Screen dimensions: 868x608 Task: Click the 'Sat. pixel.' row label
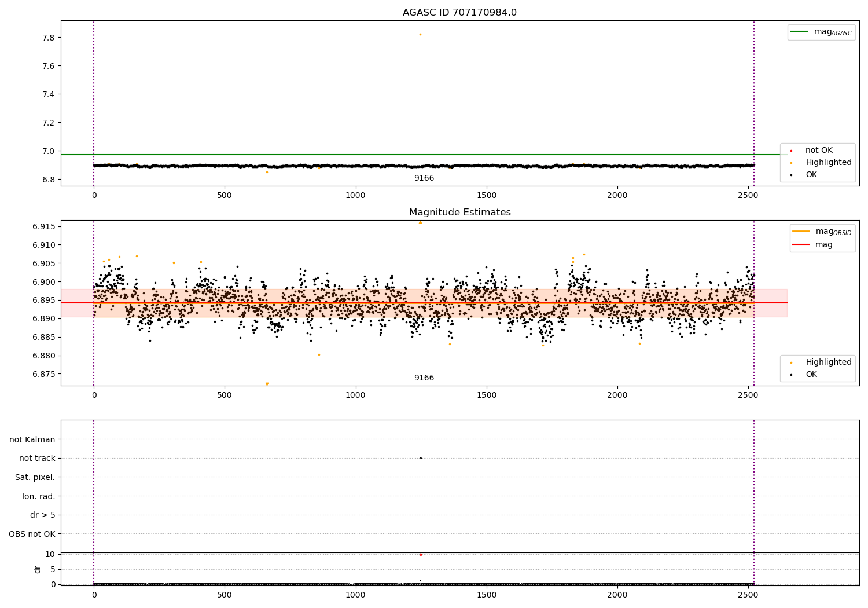point(35,478)
